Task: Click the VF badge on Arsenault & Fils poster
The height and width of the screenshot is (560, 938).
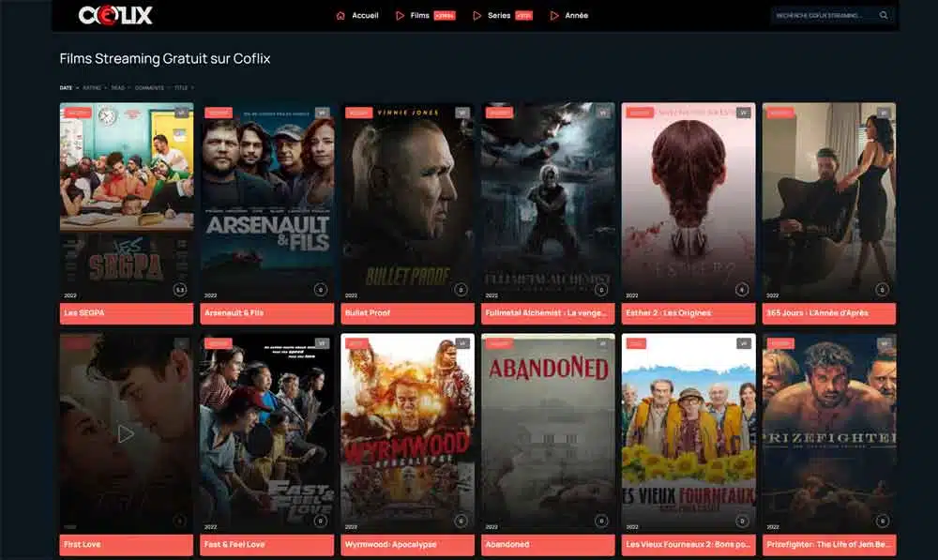Action: [x=322, y=113]
